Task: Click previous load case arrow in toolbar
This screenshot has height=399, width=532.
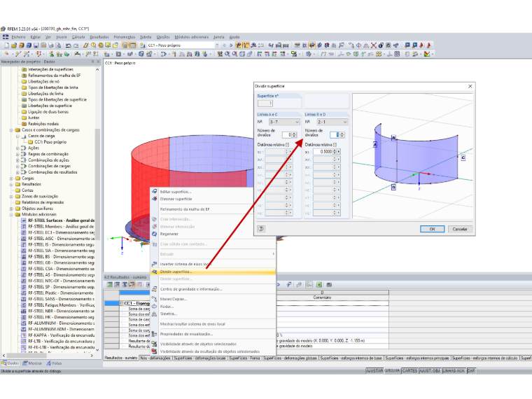Action: coord(224,45)
